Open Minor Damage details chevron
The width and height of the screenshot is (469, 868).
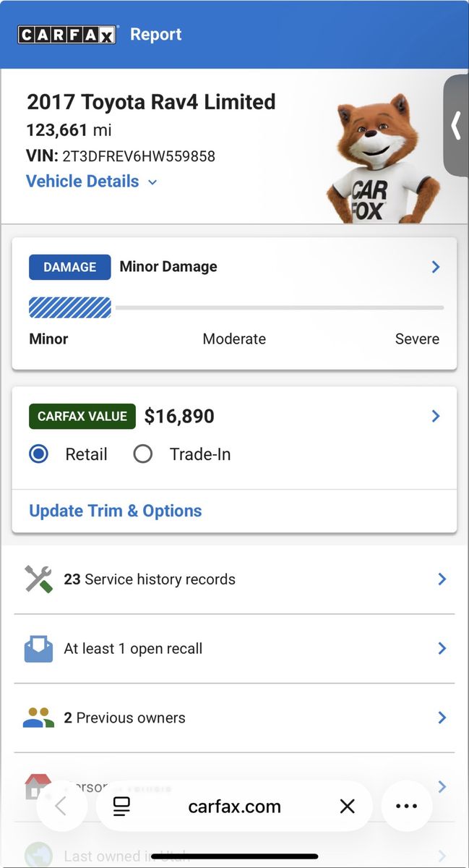pos(436,267)
